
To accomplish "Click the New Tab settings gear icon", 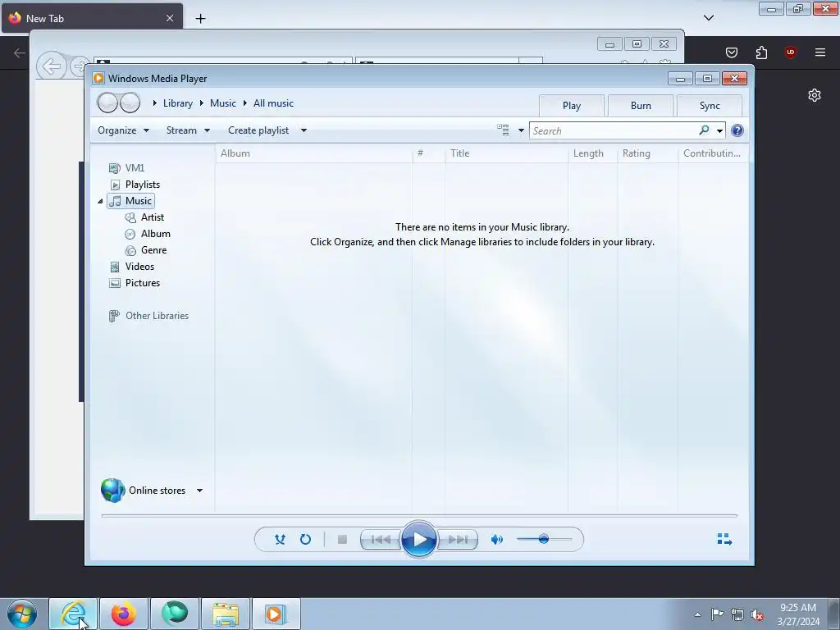I will coord(815,95).
